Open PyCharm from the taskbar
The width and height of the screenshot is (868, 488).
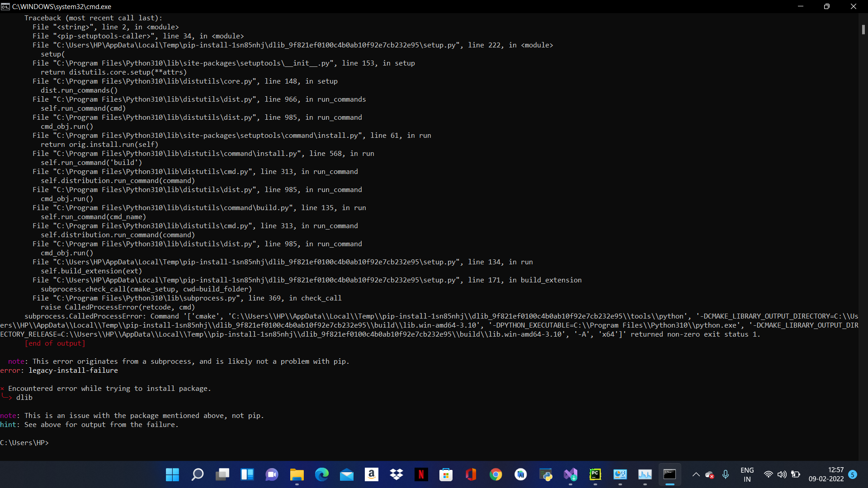point(595,475)
